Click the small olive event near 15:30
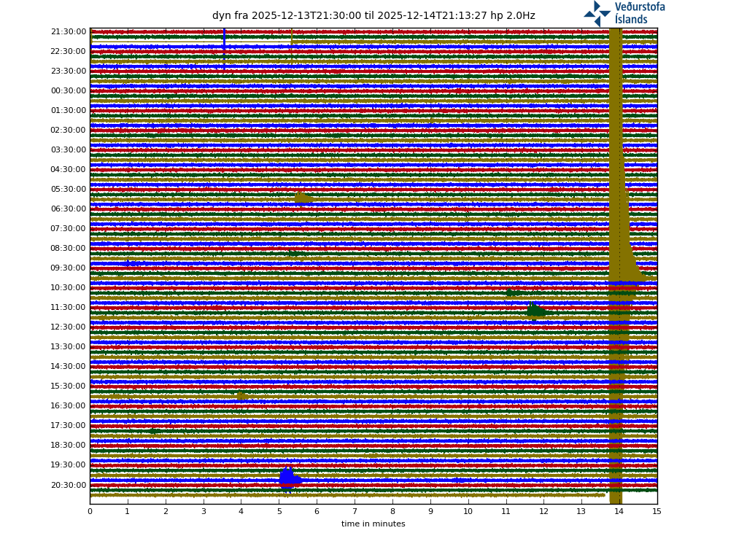This screenshot has height=560, width=747. (x=241, y=396)
